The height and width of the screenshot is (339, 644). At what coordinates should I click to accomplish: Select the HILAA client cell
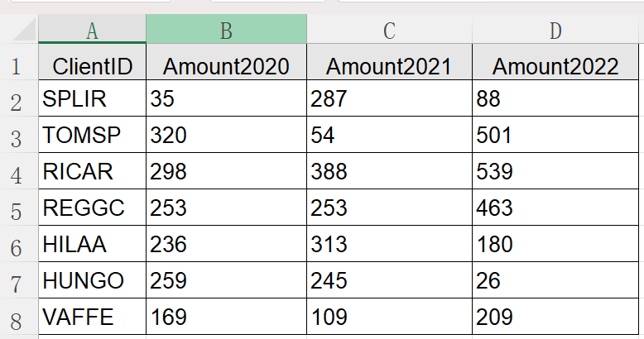click(92, 245)
